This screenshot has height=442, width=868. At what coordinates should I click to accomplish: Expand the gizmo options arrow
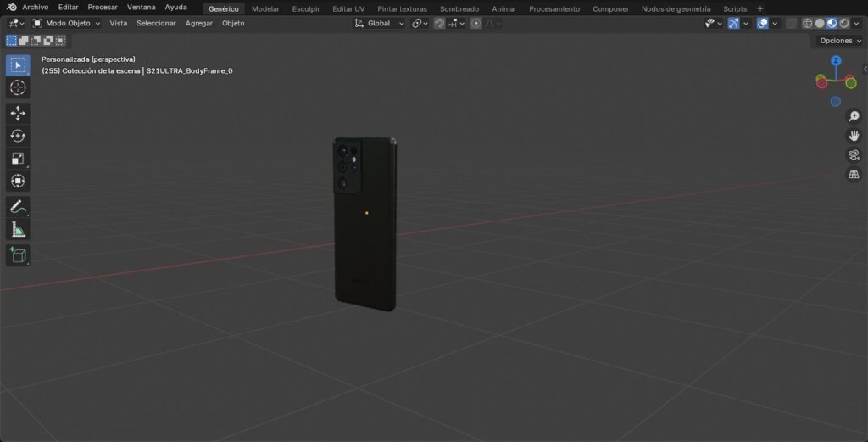[746, 23]
